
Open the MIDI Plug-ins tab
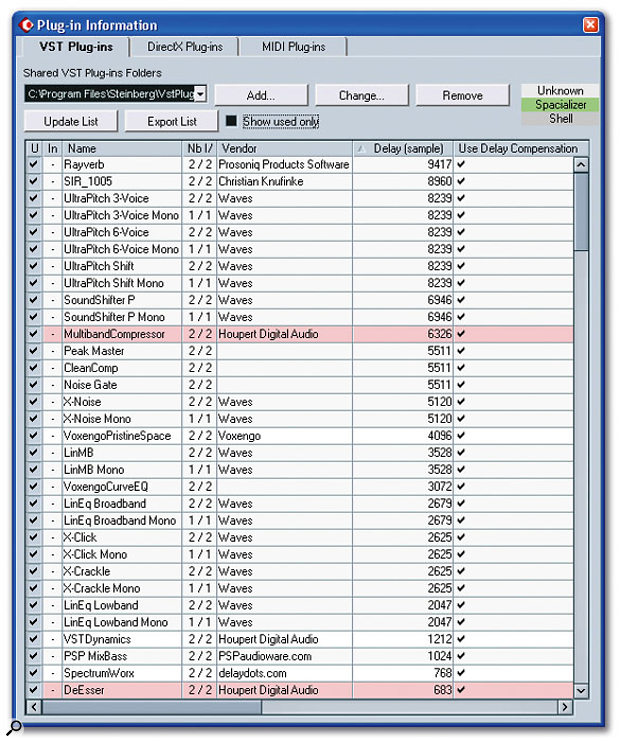(293, 47)
